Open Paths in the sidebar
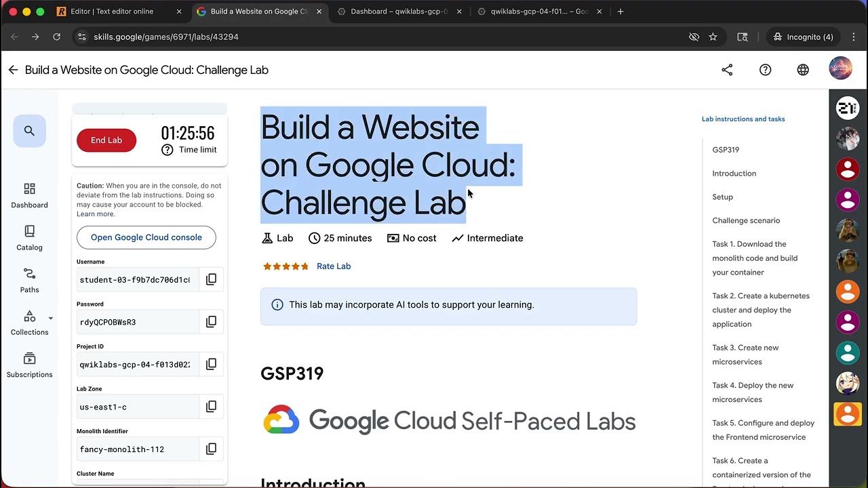The width and height of the screenshot is (868, 488). pyautogui.click(x=29, y=281)
